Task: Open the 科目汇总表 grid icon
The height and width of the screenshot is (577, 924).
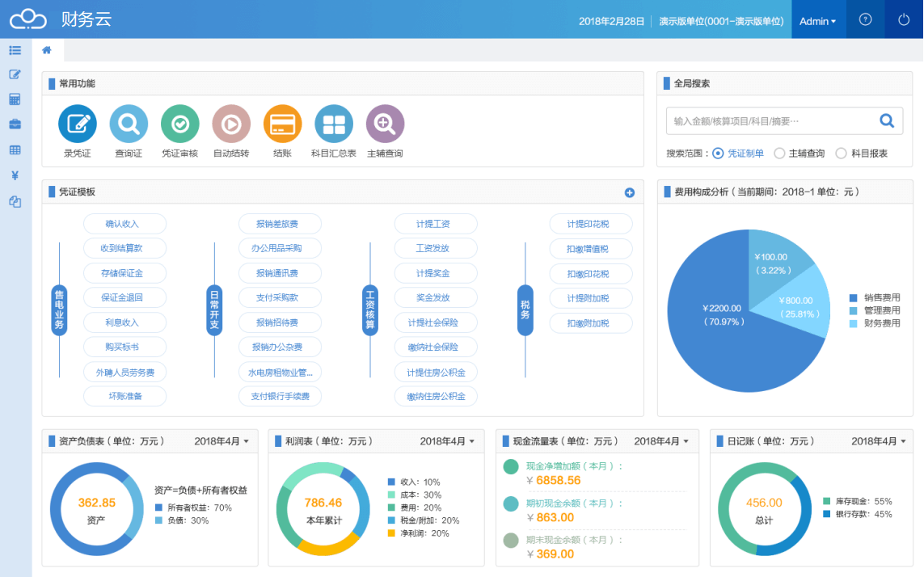Action: pos(334,124)
